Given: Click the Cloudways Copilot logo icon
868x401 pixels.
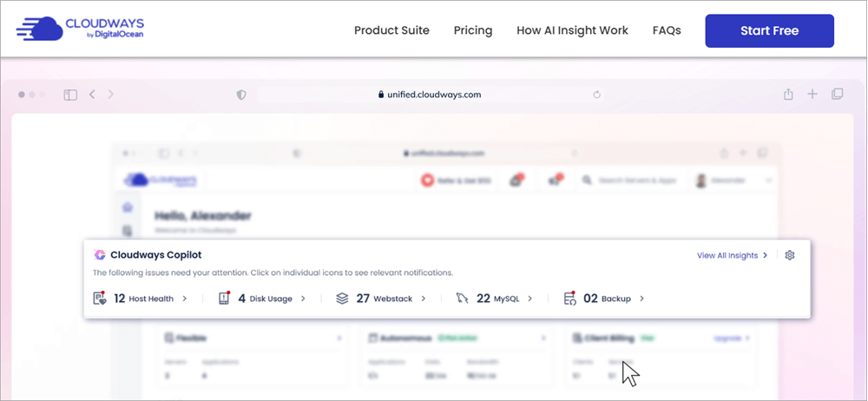Looking at the screenshot, I should click(x=100, y=255).
